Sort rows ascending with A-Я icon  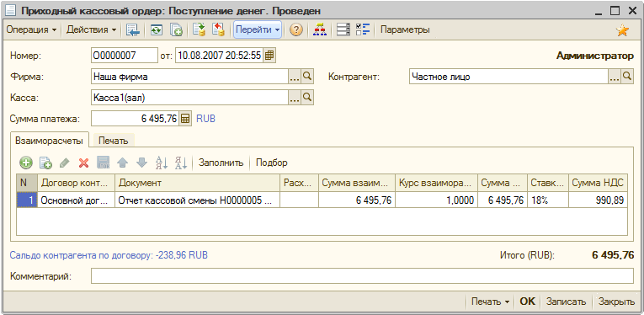click(x=162, y=163)
